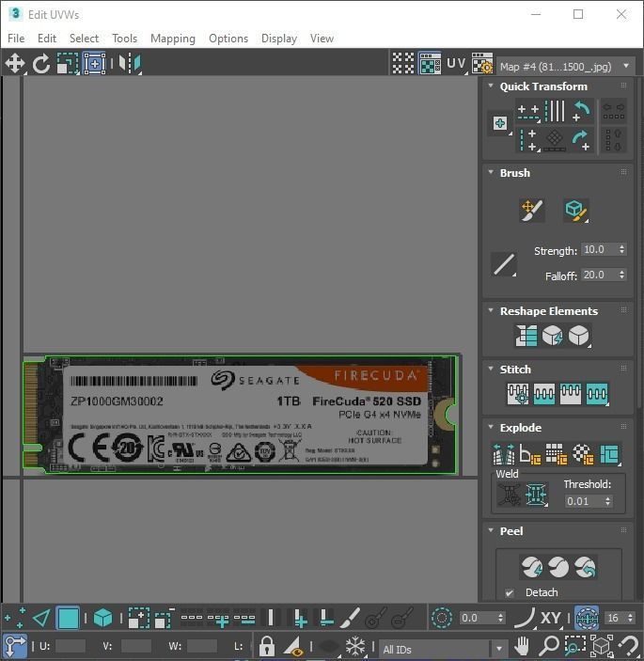644x661 pixels.
Task: Click Linear Align in Quick Transform
Action: pyautogui.click(x=555, y=112)
